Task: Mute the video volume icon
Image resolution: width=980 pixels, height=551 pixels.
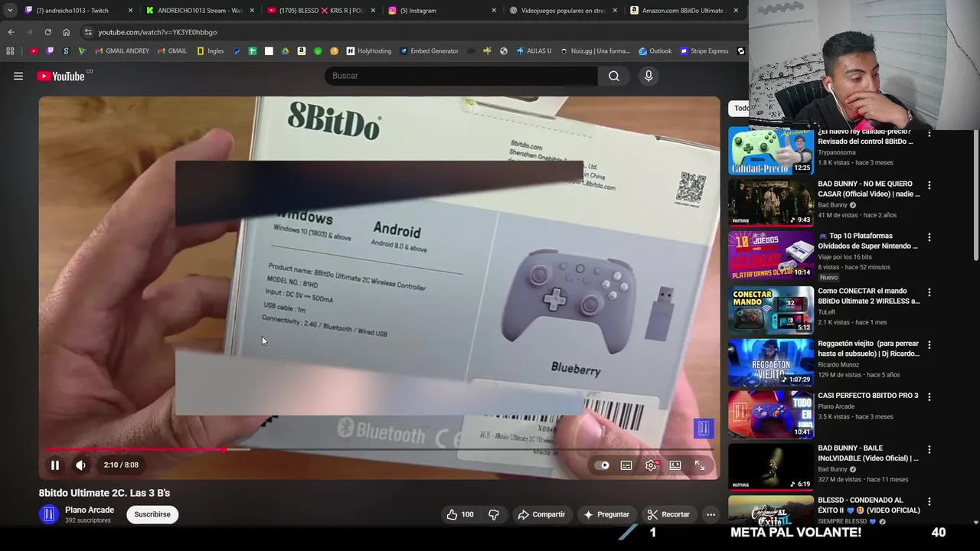Action: [x=80, y=465]
